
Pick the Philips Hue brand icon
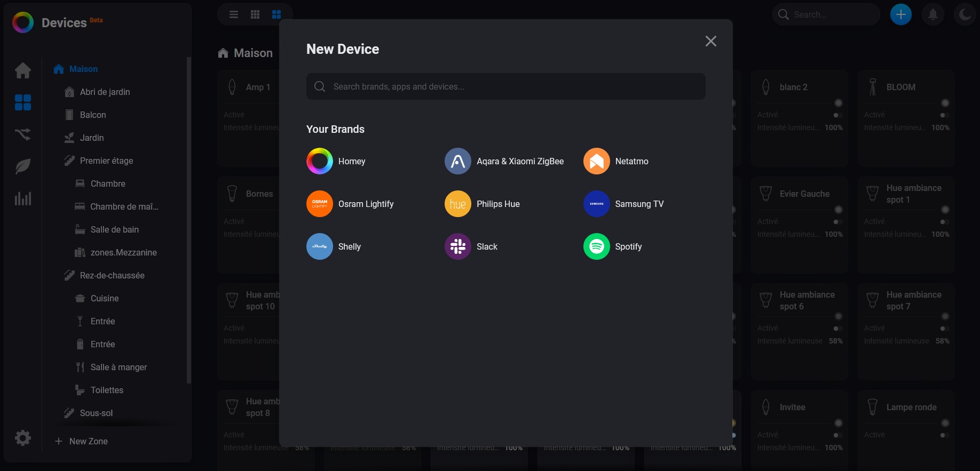point(458,204)
